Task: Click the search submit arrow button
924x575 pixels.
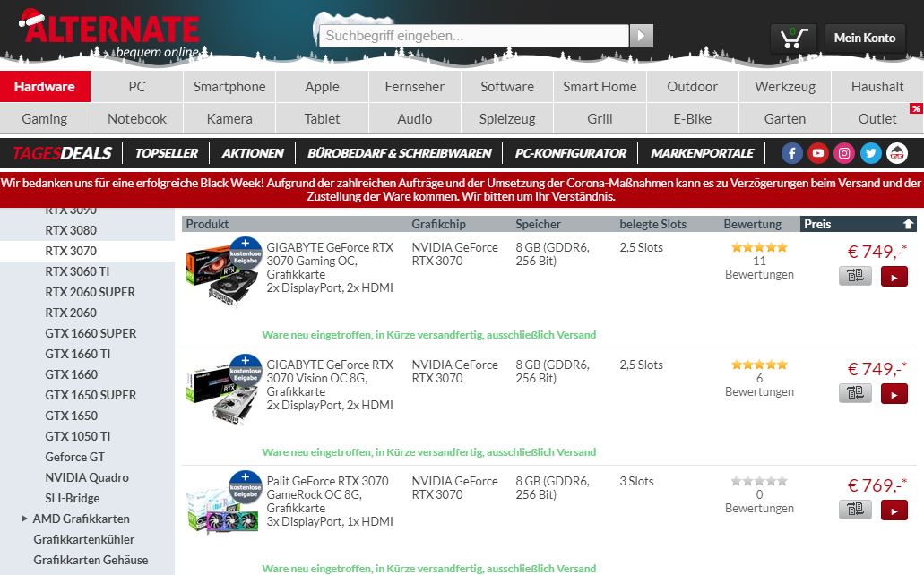Action: (641, 36)
